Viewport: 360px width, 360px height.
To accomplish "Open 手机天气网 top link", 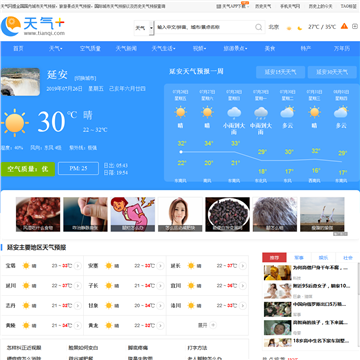I will click(290, 6).
